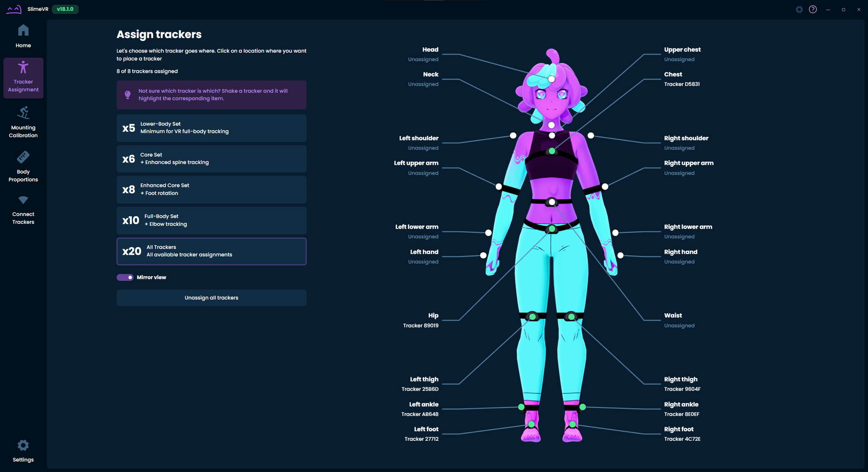Choose the x8 Enhanced Core Set
The height and width of the screenshot is (472, 868).
click(211, 189)
